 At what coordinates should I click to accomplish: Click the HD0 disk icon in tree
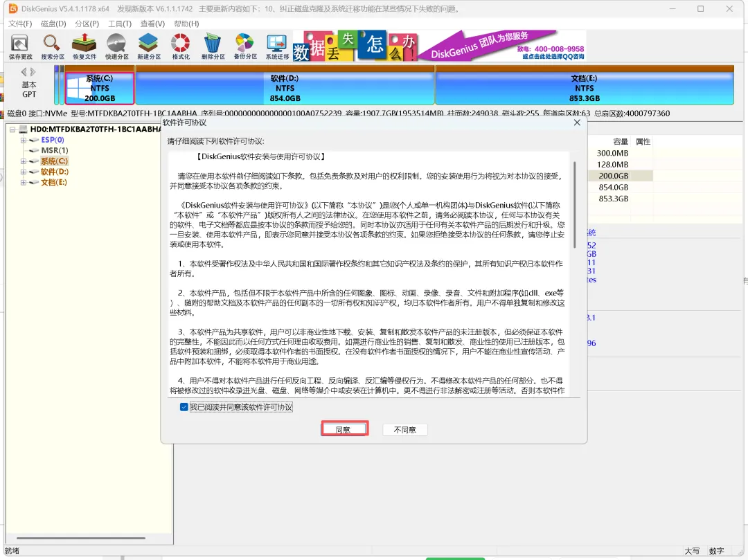pyautogui.click(x=23, y=129)
